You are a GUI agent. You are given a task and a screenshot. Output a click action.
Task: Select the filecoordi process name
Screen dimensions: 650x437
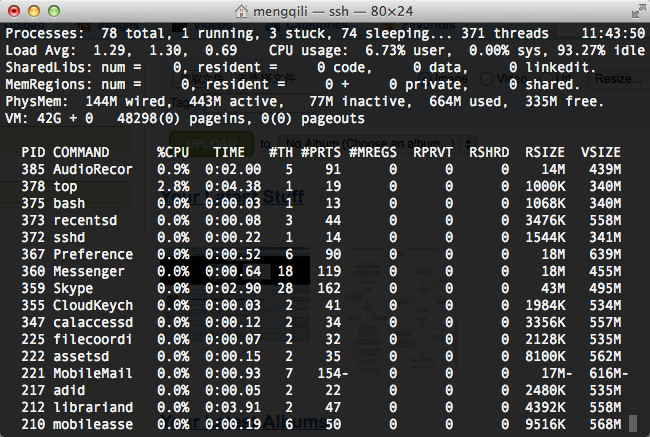pos(93,339)
